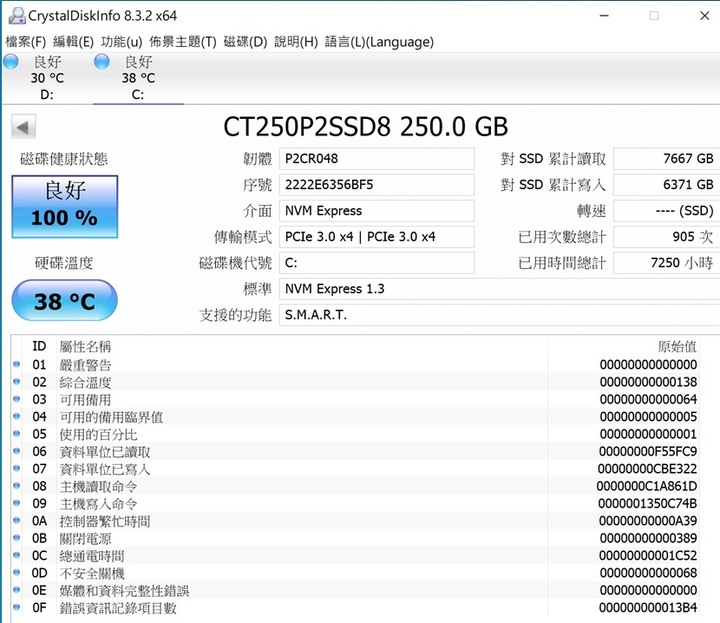Open the 佈景主題(T) menu
Image resolution: width=720 pixels, height=623 pixels.
click(183, 42)
